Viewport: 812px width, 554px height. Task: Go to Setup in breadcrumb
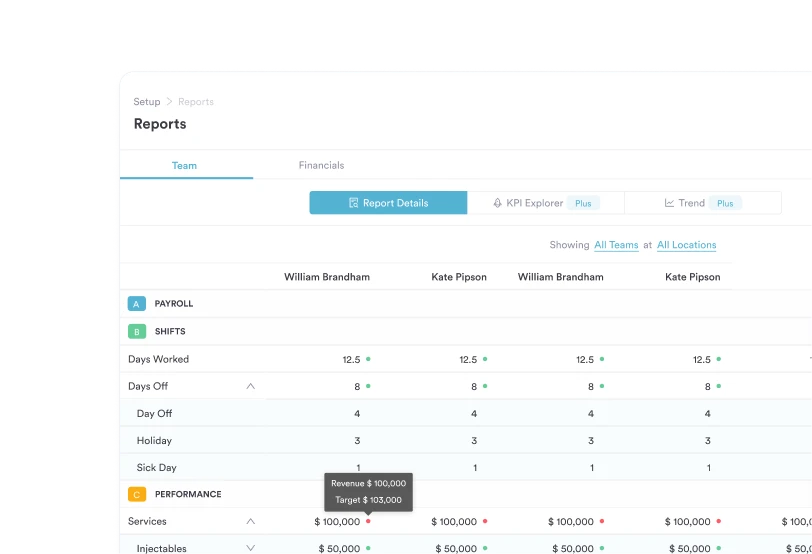147,102
